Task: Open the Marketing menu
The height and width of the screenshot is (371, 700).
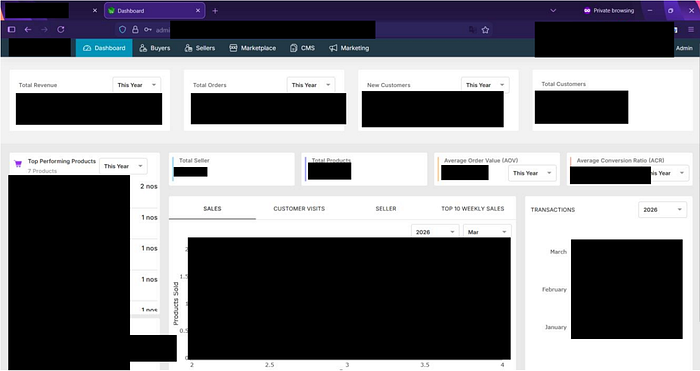Action: click(x=349, y=48)
